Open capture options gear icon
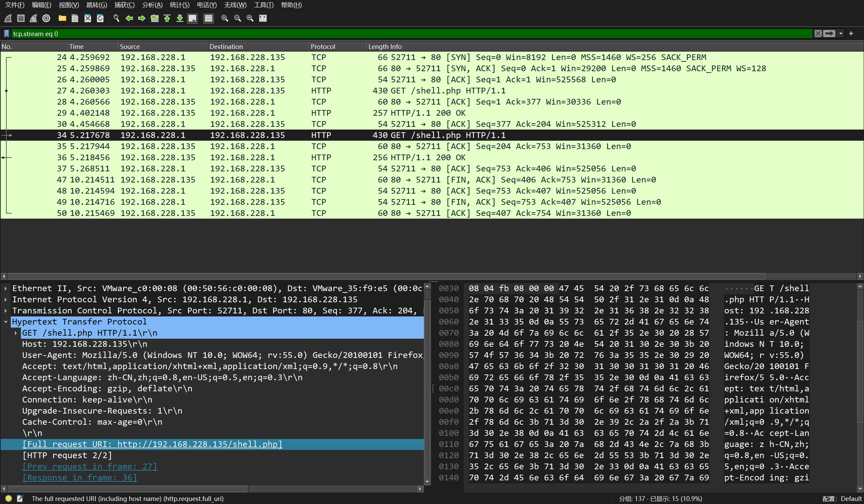This screenshot has width=864, height=504. pyautogui.click(x=46, y=18)
